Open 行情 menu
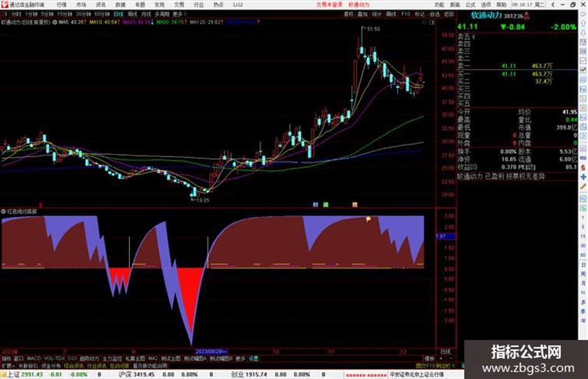 62,4
